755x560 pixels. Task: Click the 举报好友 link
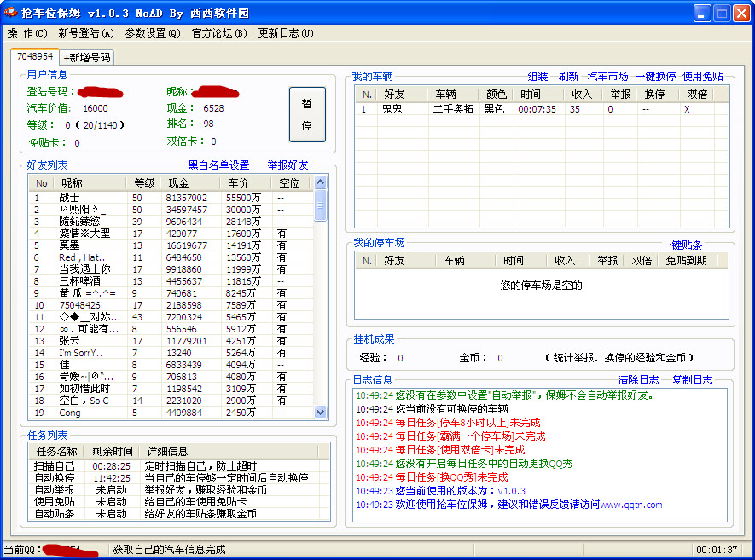coord(287,165)
